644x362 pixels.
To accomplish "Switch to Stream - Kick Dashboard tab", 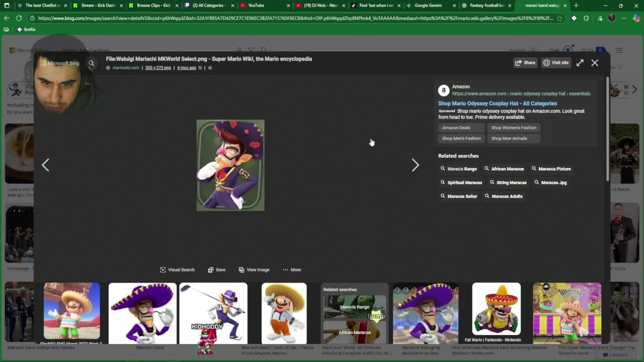I will [x=98, y=6].
